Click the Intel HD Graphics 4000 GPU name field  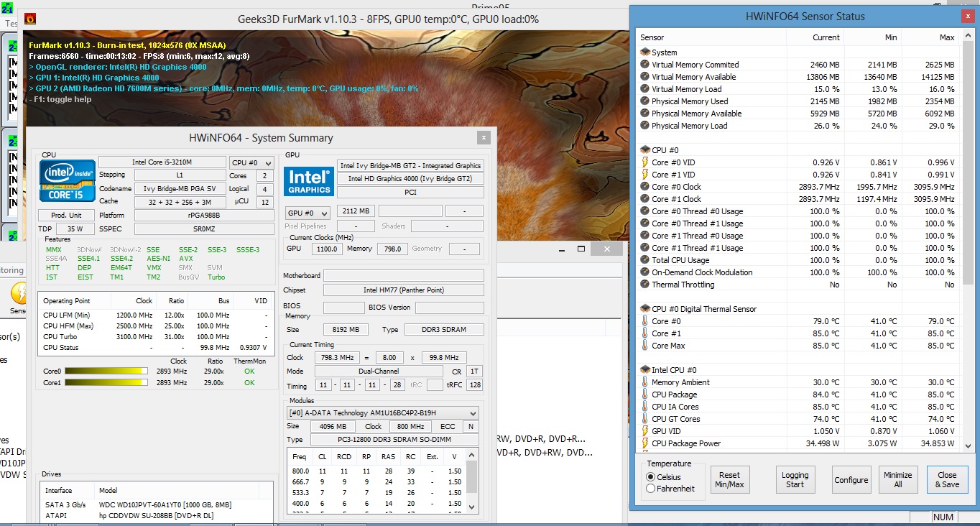tap(410, 178)
